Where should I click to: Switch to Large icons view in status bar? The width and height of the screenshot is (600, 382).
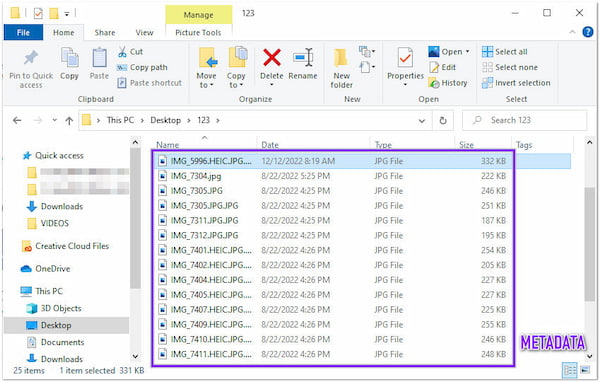[x=585, y=370]
